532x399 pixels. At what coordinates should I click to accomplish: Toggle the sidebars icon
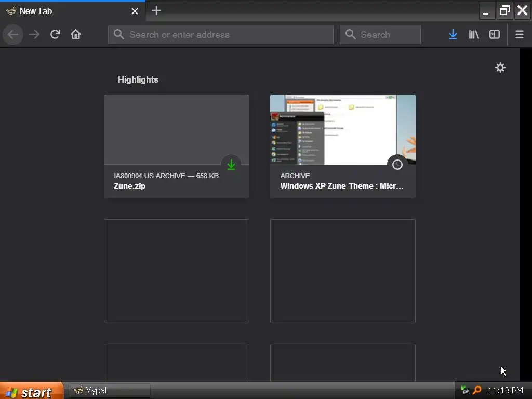point(495,34)
